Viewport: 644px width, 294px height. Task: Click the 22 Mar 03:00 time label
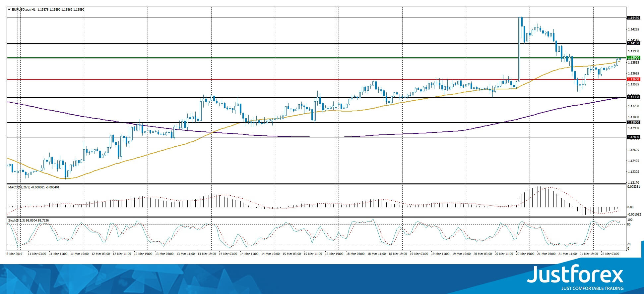[610, 254]
